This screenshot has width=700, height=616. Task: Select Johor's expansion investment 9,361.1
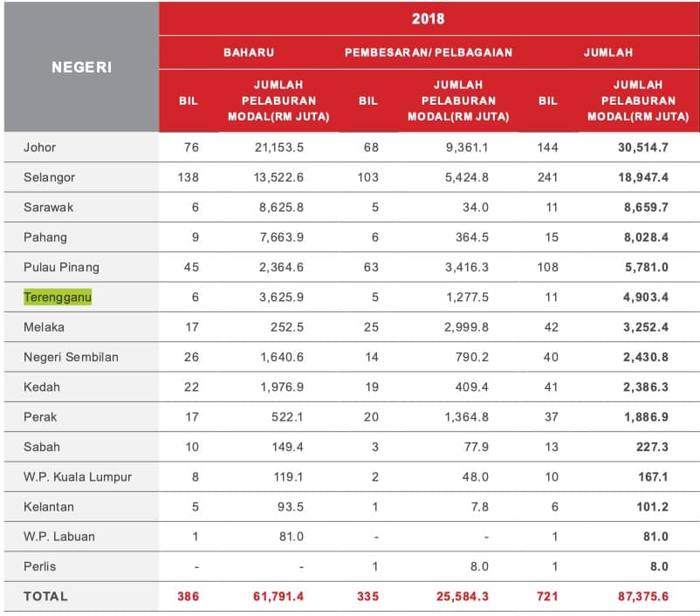467,147
